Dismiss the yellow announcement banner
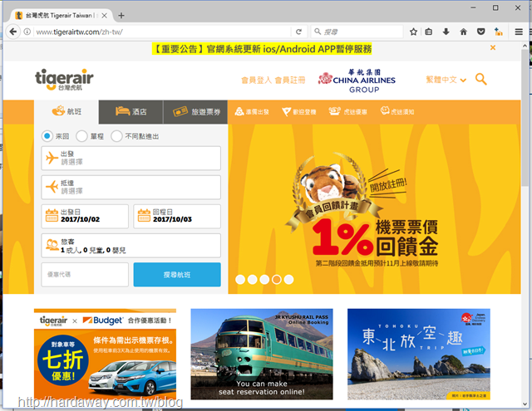Viewport: 532px width, 411px height. tap(493, 48)
